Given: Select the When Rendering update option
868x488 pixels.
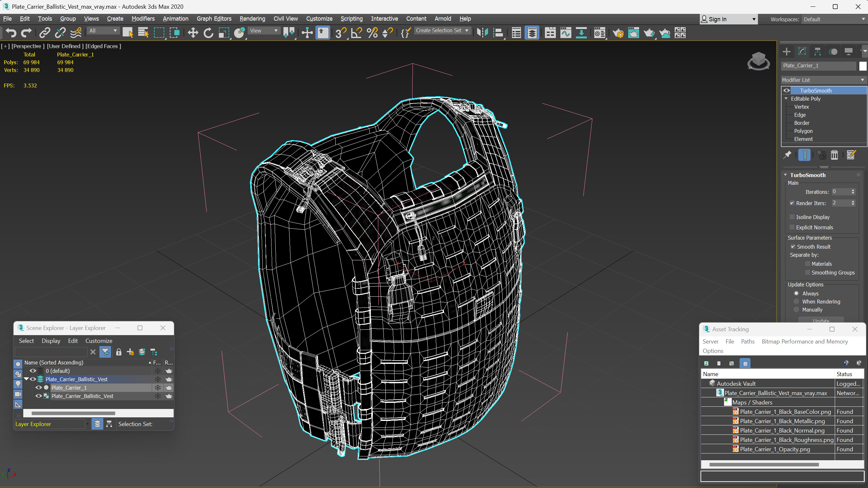Looking at the screenshot, I should tap(796, 302).
